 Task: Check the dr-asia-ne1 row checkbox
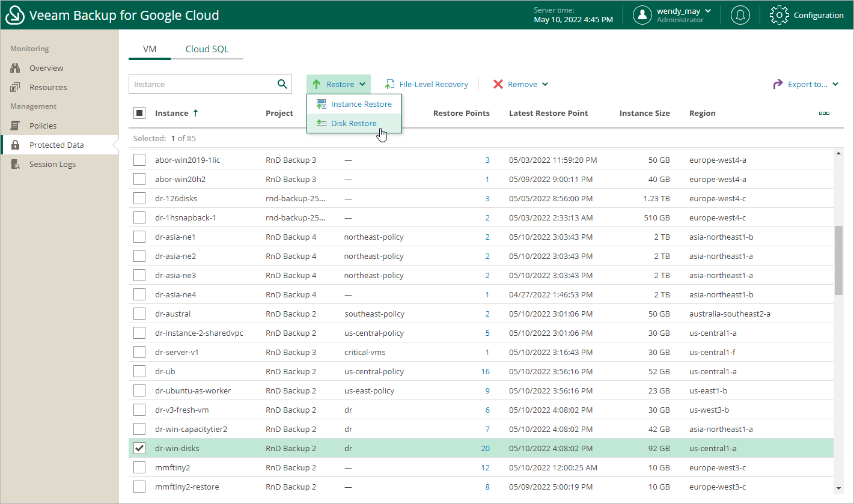click(139, 237)
